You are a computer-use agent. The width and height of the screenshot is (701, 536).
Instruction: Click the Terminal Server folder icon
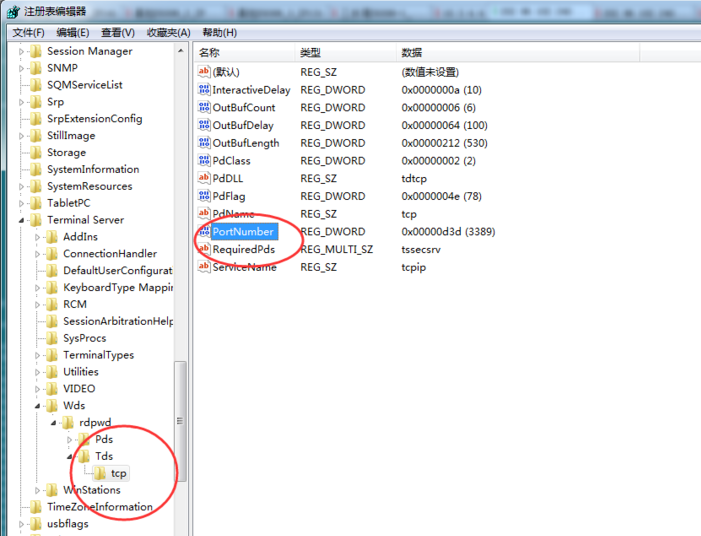36,220
